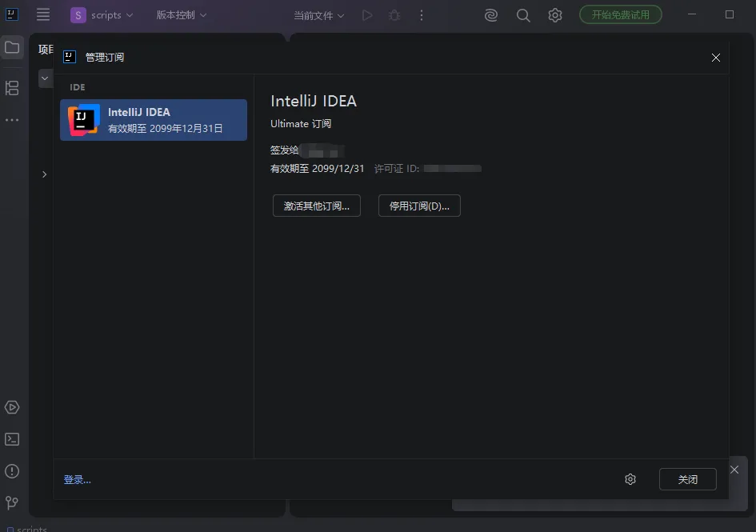Click the 登录... link
756x532 pixels.
pyautogui.click(x=77, y=479)
